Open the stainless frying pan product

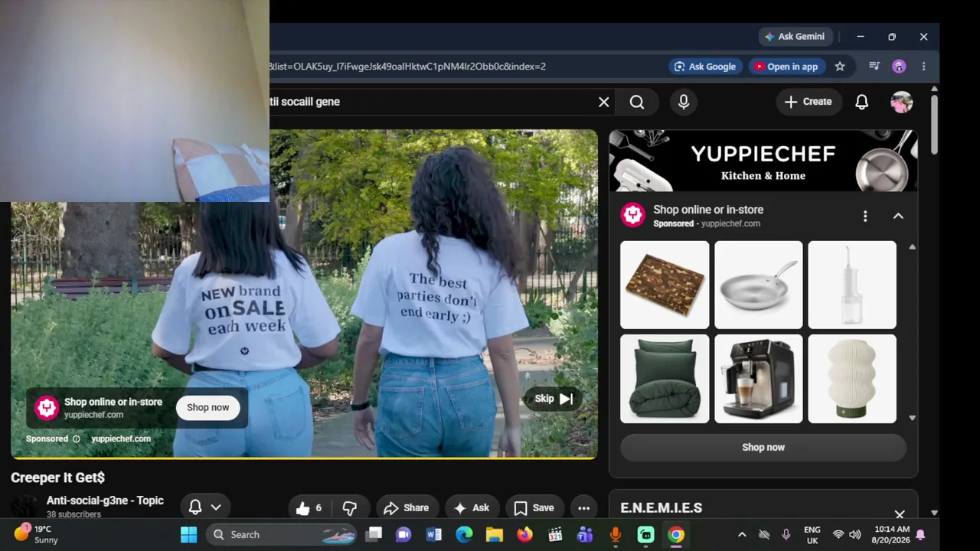pyautogui.click(x=759, y=285)
